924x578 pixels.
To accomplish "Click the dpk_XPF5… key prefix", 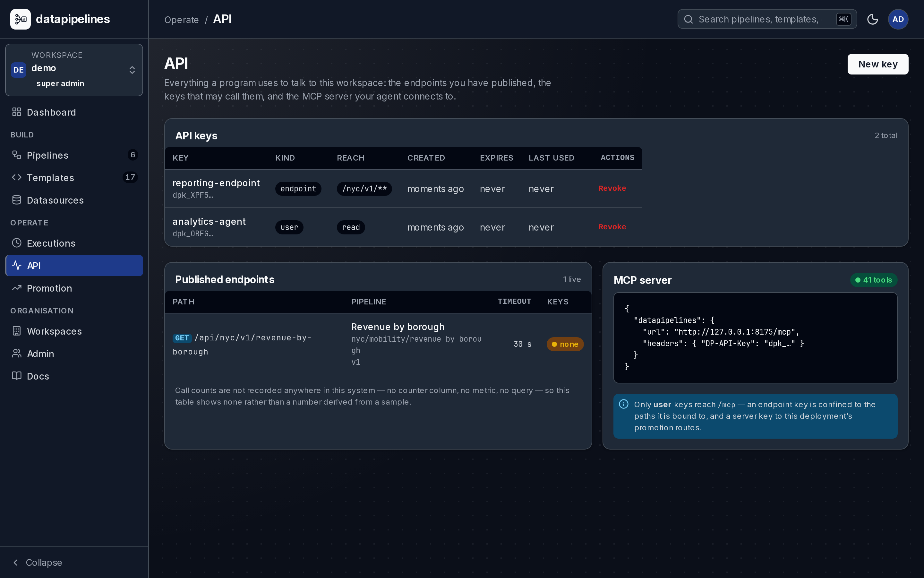I will [193, 195].
